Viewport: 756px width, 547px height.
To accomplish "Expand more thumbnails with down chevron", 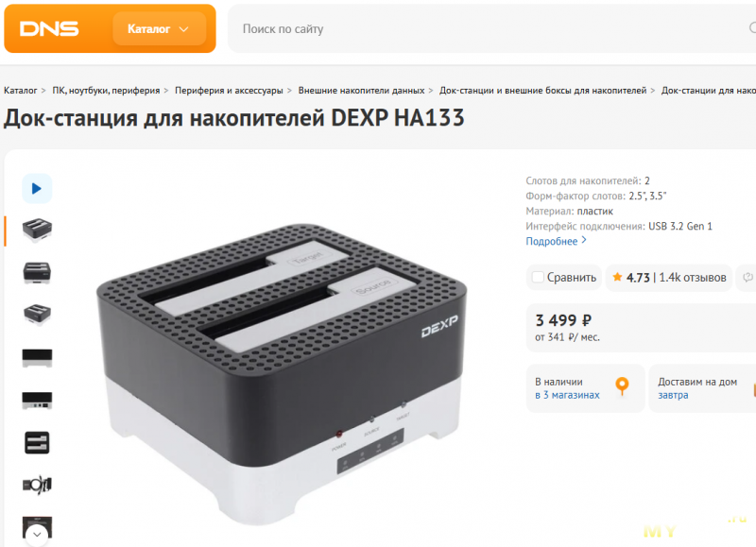I will click(37, 535).
